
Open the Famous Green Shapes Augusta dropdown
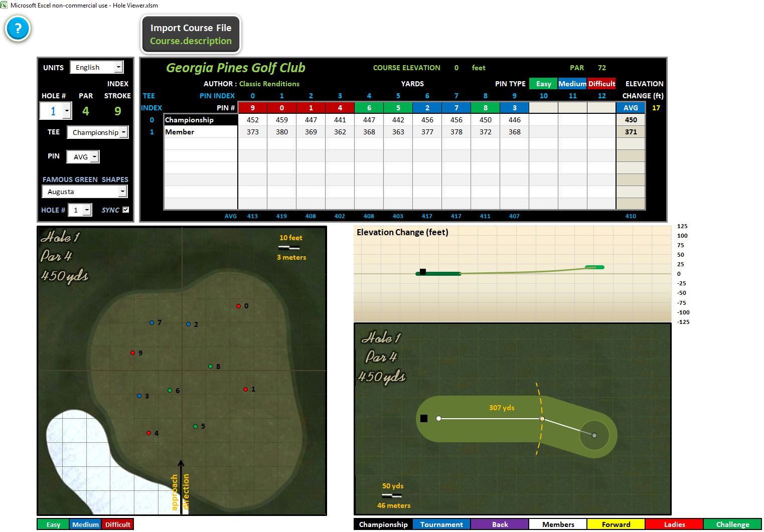[x=122, y=192]
